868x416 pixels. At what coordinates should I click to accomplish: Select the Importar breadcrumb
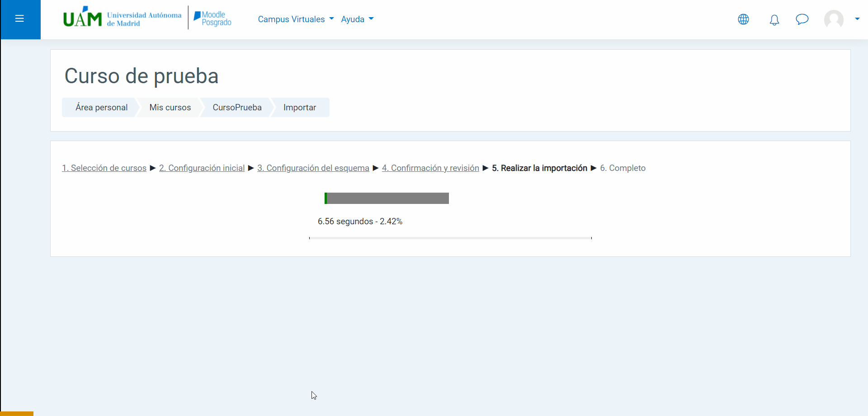tap(299, 108)
